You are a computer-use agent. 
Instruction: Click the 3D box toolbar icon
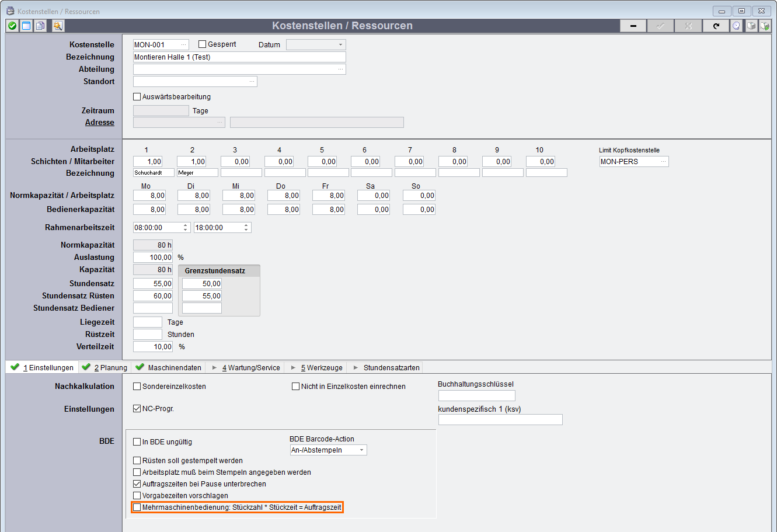click(751, 26)
